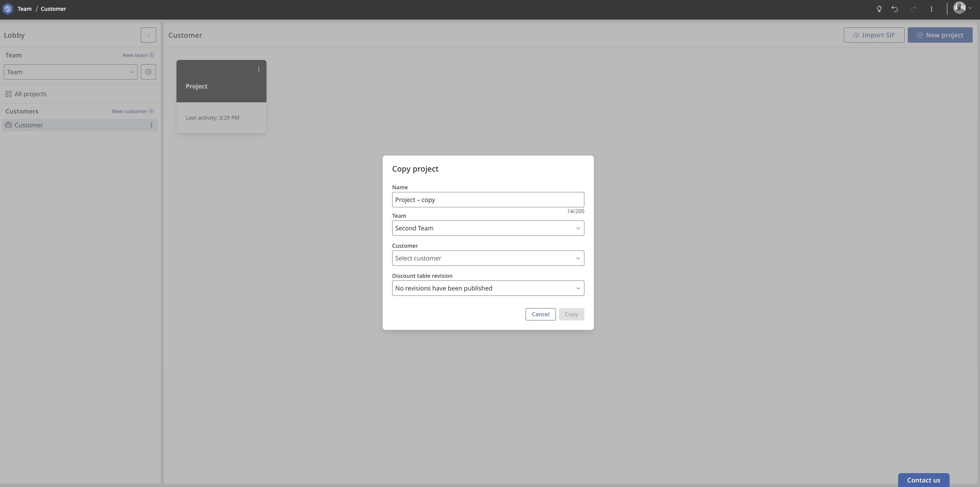
Task: Expand the Team selector in Lobby sidebar
Action: 71,72
